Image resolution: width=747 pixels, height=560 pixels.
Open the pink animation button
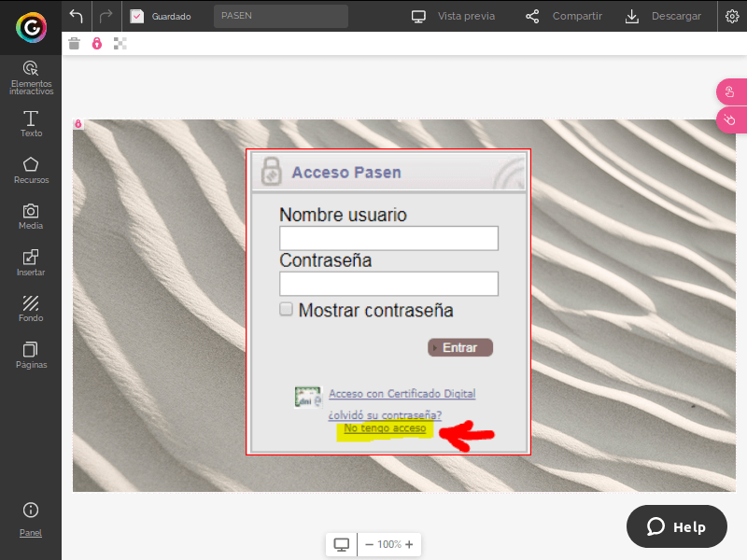tap(730, 120)
